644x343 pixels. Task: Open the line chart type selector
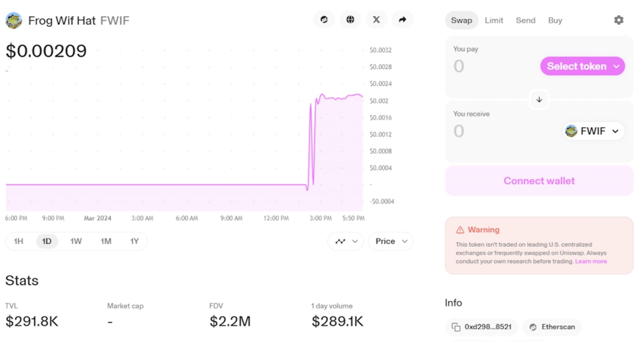pos(345,241)
